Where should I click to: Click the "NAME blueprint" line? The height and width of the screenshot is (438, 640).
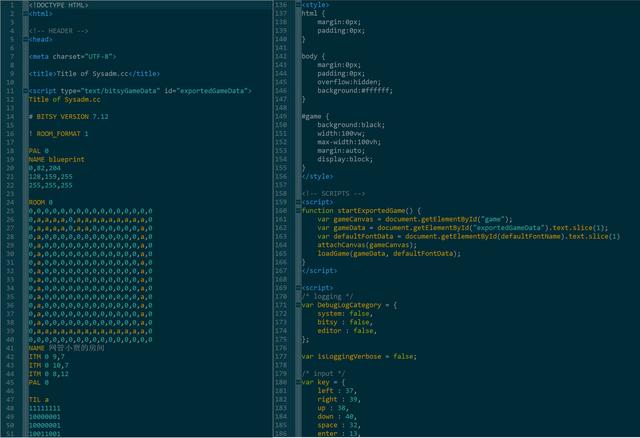pos(57,159)
